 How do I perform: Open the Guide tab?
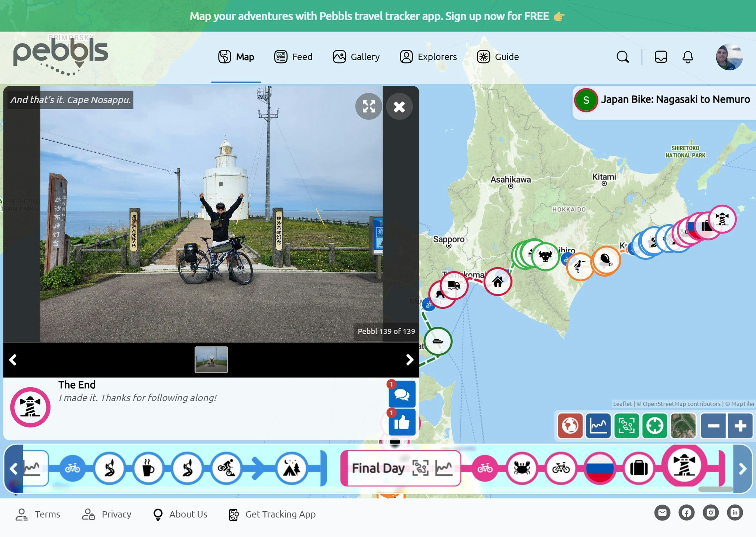[498, 57]
